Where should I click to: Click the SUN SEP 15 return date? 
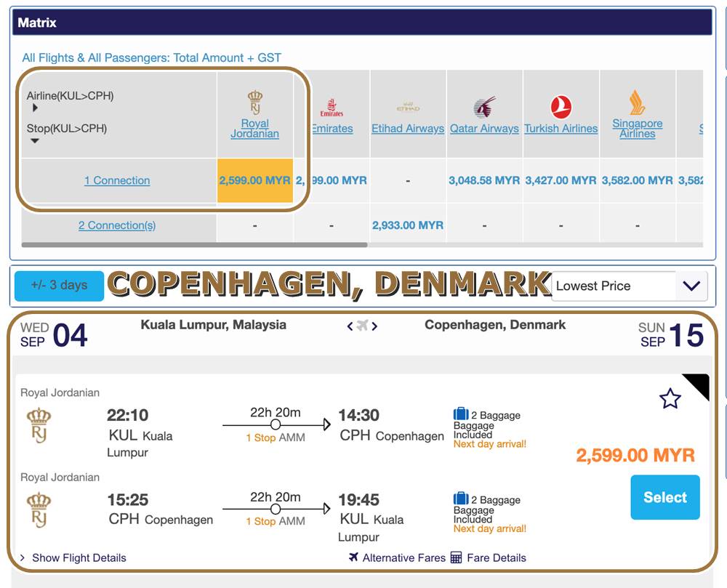tap(671, 334)
